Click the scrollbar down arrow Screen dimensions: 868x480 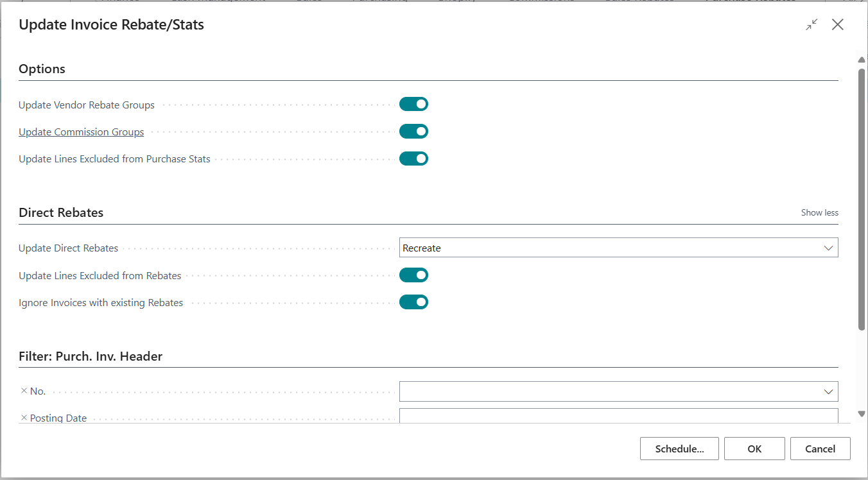(862, 414)
